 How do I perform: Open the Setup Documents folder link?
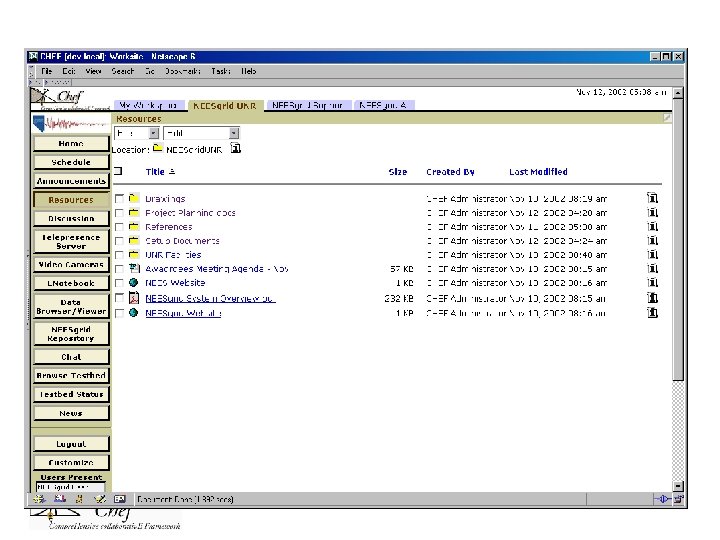(x=182, y=241)
